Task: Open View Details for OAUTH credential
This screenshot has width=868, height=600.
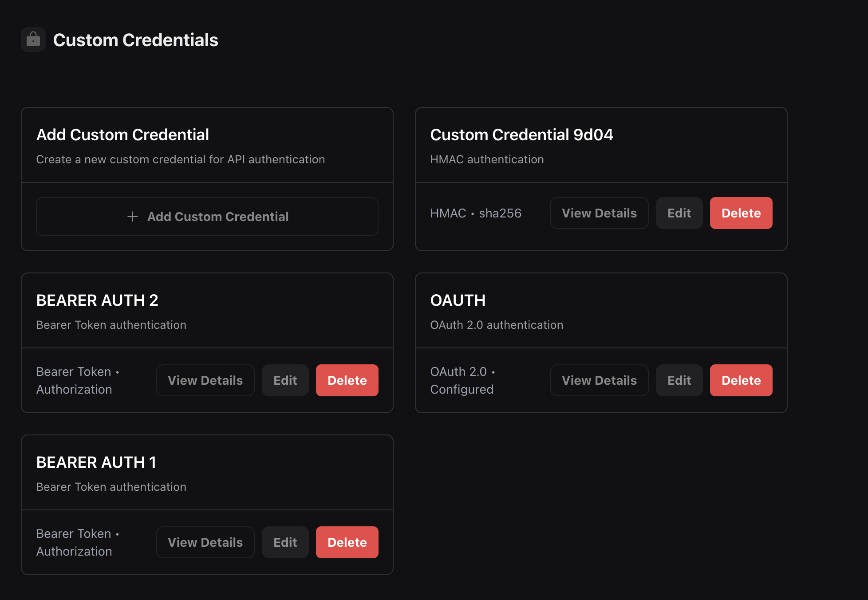Action: (x=599, y=380)
